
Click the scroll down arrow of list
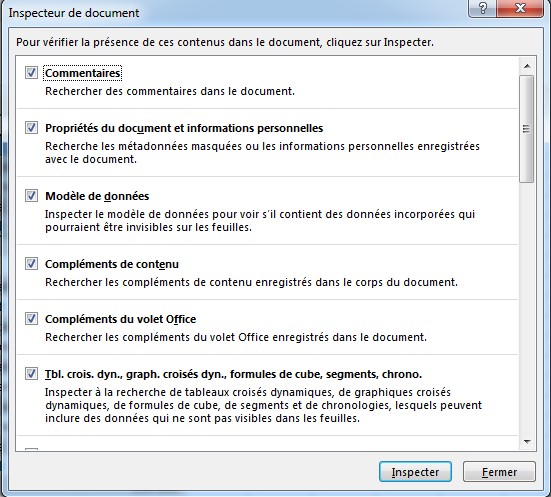(x=527, y=441)
